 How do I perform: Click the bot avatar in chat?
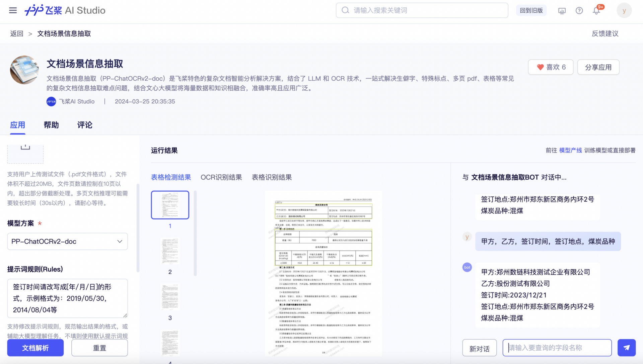tap(467, 267)
